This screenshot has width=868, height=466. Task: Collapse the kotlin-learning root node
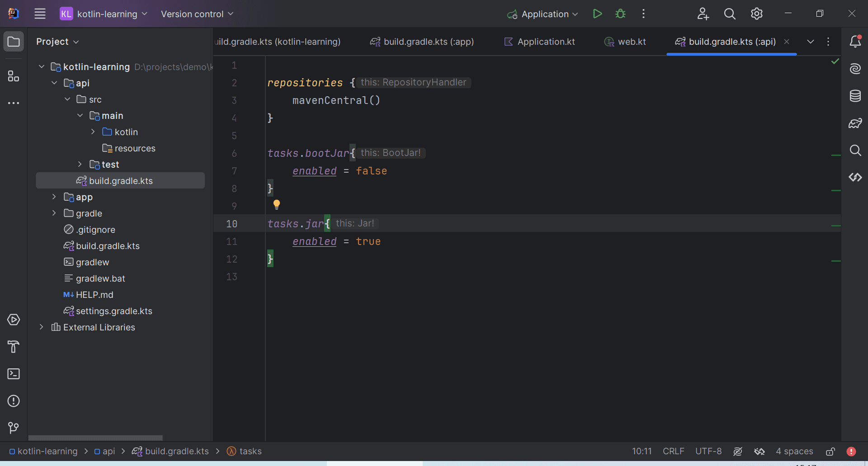click(42, 66)
